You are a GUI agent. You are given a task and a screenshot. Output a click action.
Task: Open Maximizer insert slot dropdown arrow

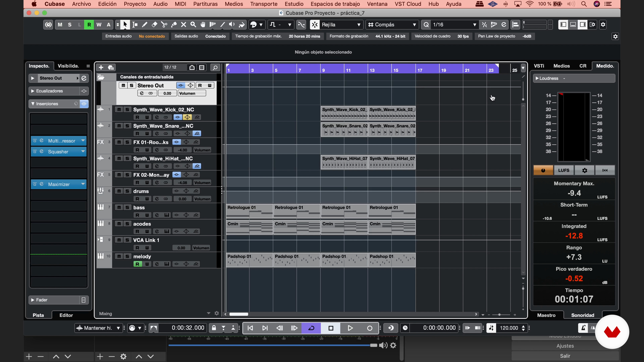83,184
